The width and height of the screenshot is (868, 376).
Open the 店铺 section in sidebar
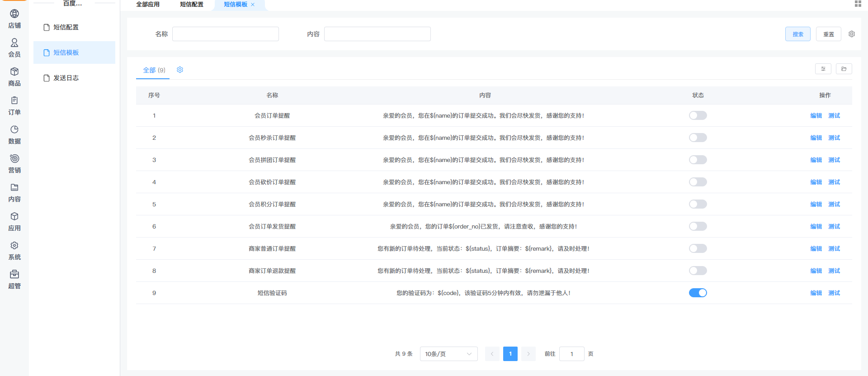(x=14, y=19)
